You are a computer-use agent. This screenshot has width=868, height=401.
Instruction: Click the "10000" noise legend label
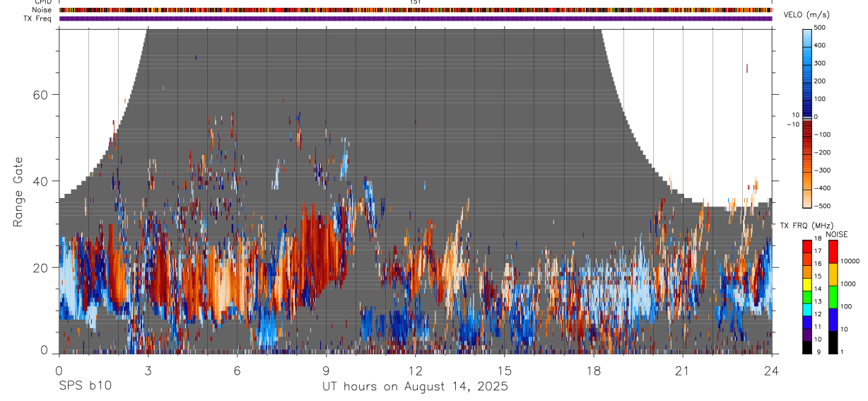(851, 262)
